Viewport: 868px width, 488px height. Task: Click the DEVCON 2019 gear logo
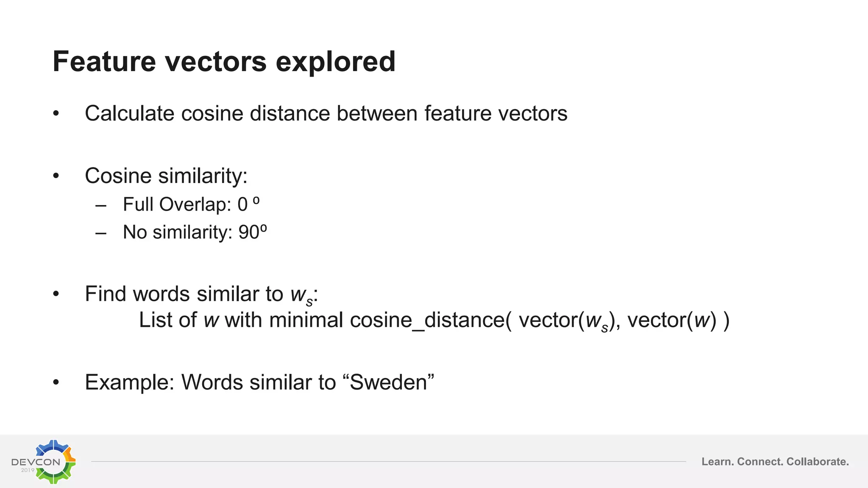pos(44,462)
